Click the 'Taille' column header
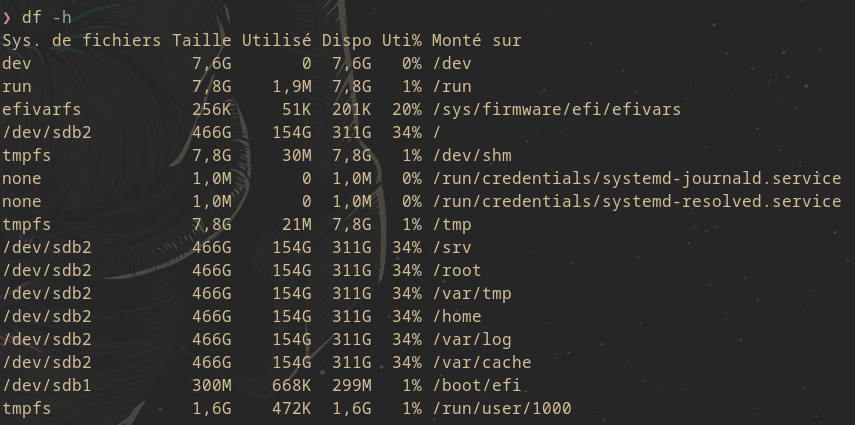Image resolution: width=855 pixels, height=425 pixels. pos(202,40)
